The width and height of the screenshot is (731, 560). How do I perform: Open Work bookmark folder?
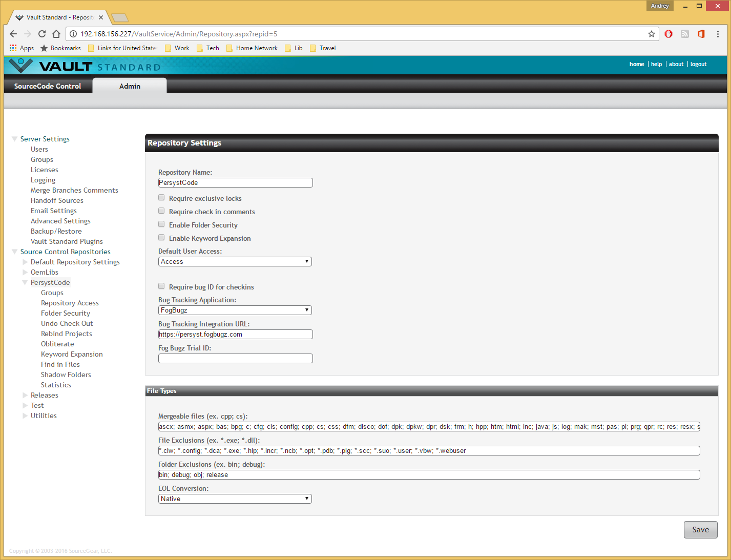coord(177,48)
